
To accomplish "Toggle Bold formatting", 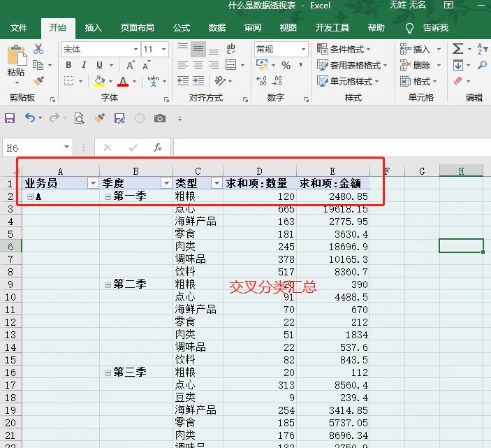I will (x=68, y=65).
